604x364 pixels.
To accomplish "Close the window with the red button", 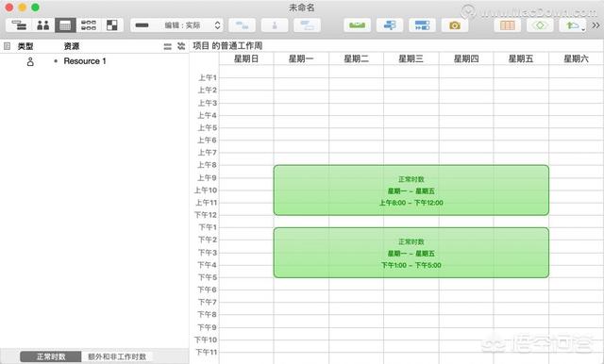I will 8,8.
